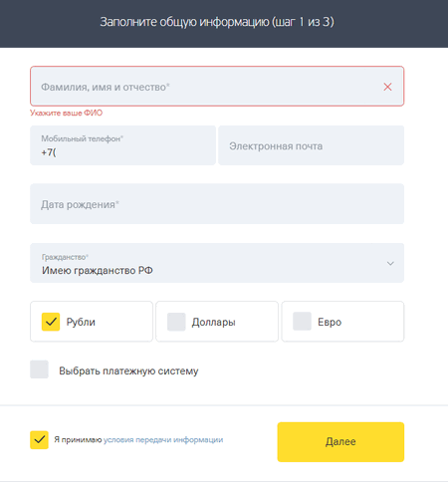Click the Укажите ваше ФИО error message
Screen dimensions: 448x484
click(67, 113)
